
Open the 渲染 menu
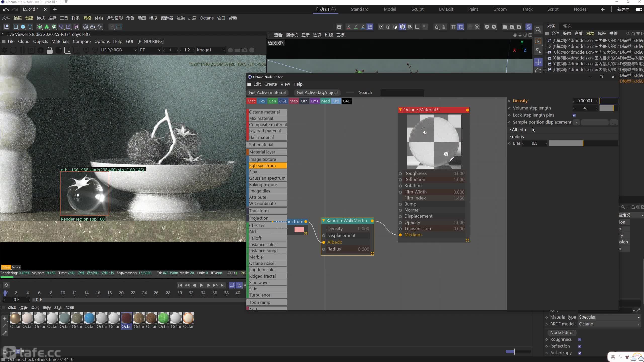[181, 18]
